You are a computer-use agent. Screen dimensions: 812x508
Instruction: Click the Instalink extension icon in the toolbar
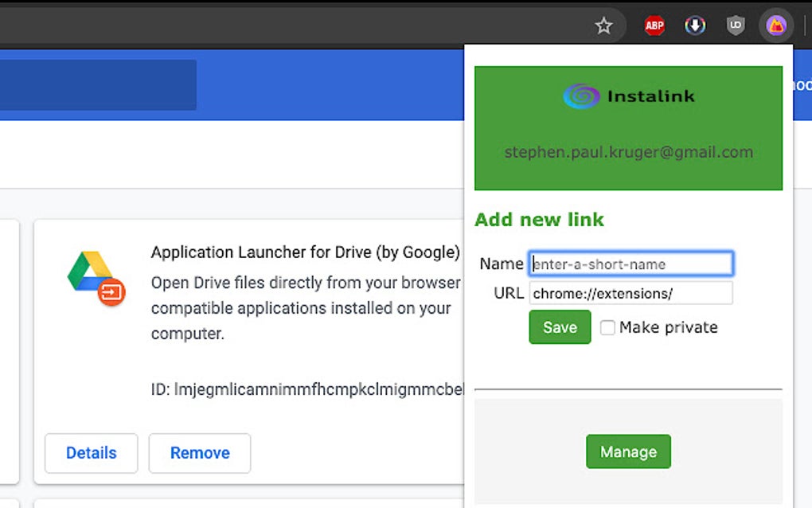tap(776, 25)
